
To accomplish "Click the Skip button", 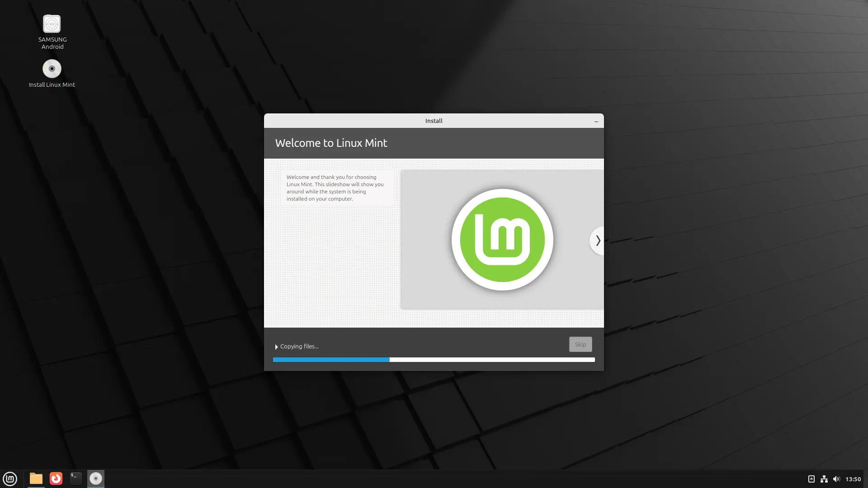I will click(580, 344).
